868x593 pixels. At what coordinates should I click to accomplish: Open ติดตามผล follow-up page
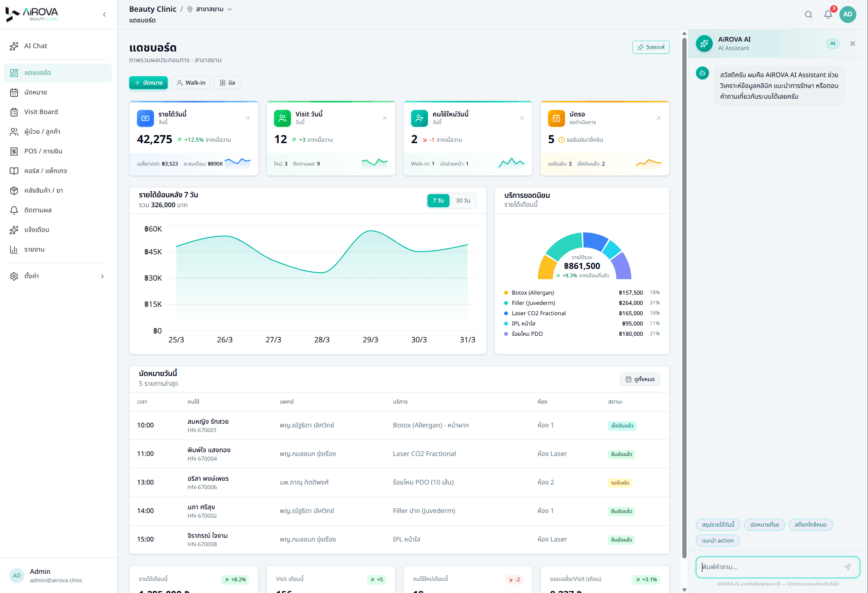58,210
